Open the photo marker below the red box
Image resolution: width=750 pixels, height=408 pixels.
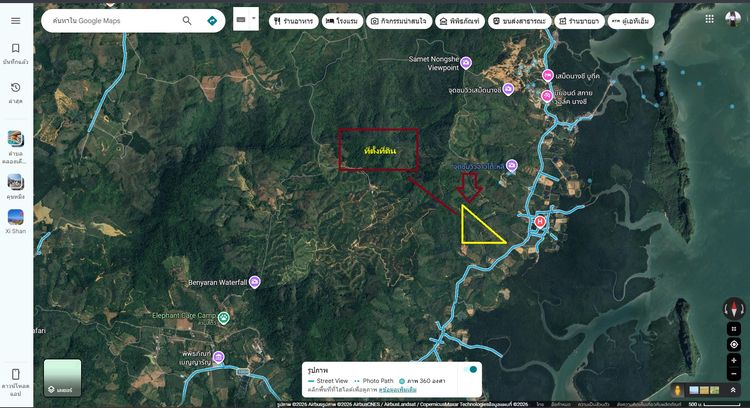coord(511,165)
